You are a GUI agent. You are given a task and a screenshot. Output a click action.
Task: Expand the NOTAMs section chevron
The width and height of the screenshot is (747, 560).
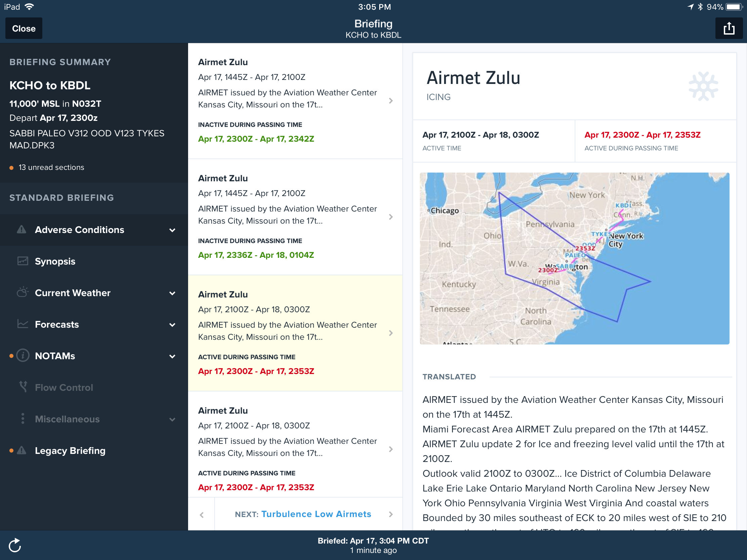click(172, 357)
